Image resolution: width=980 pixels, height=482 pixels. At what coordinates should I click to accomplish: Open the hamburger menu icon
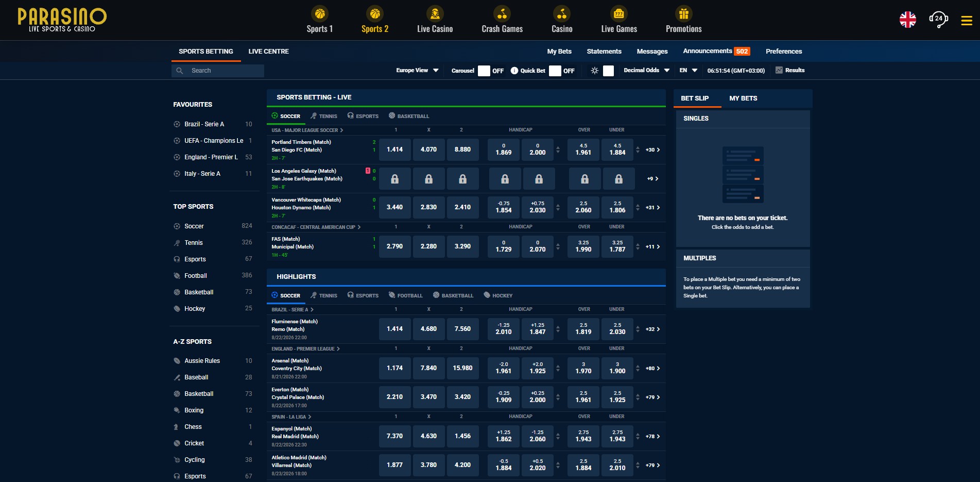(x=967, y=20)
